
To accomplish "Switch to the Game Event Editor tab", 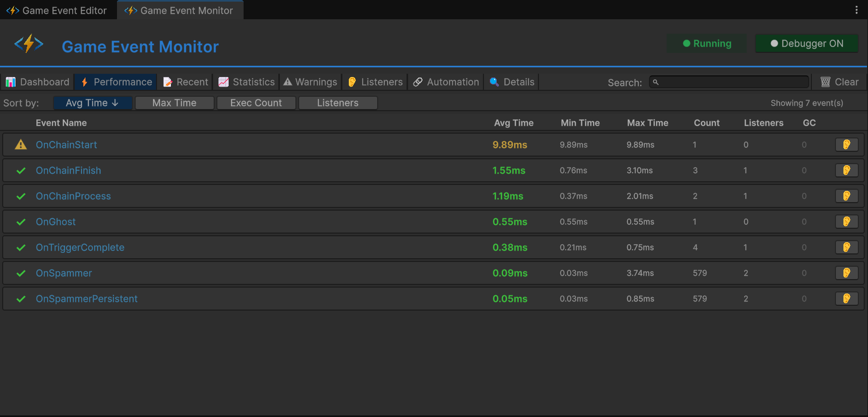I will coord(58,10).
